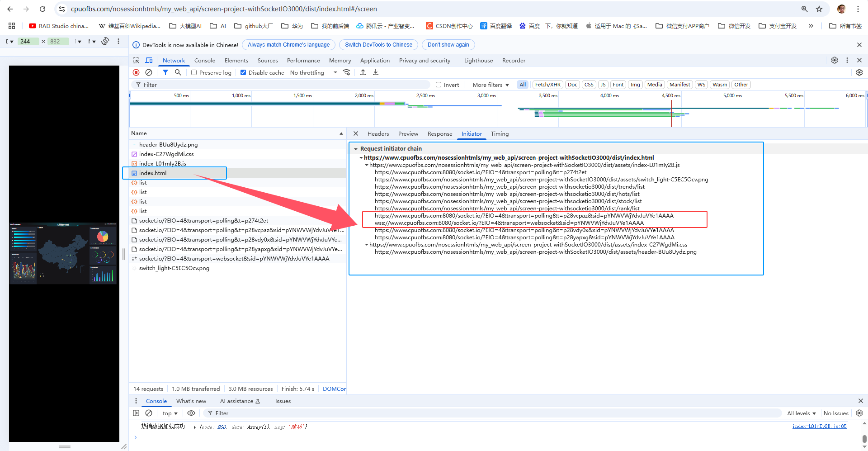
Task: Open the Elements panel tab
Action: tap(236, 60)
